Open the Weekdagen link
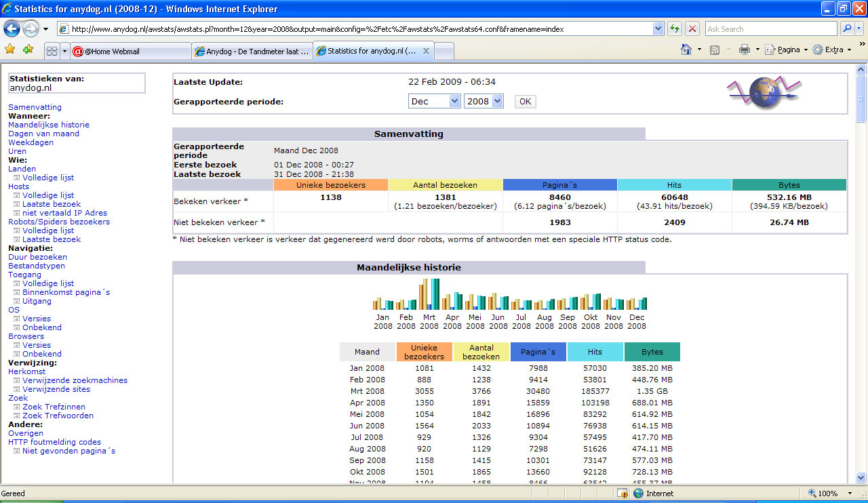Viewport: 868px width, 503px height. (31, 142)
